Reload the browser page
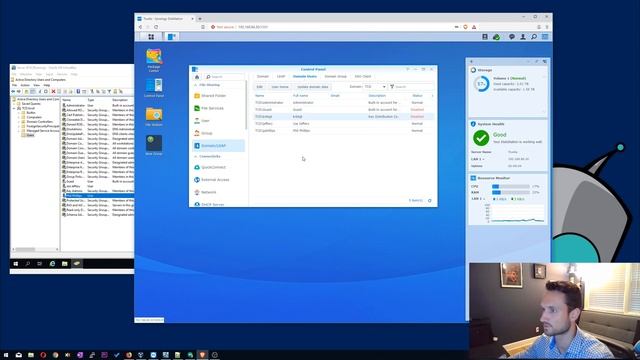Screen dimensions: 640x360 click(x=156, y=27)
